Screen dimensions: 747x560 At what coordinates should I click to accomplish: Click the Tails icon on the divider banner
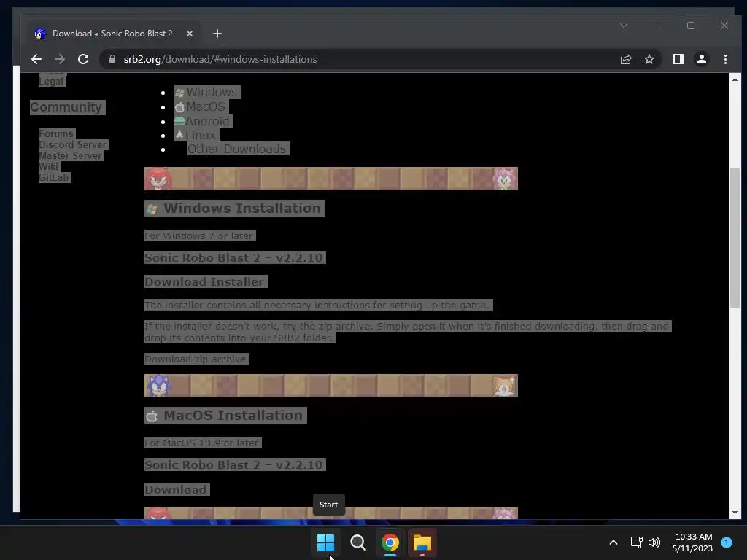[x=503, y=386]
